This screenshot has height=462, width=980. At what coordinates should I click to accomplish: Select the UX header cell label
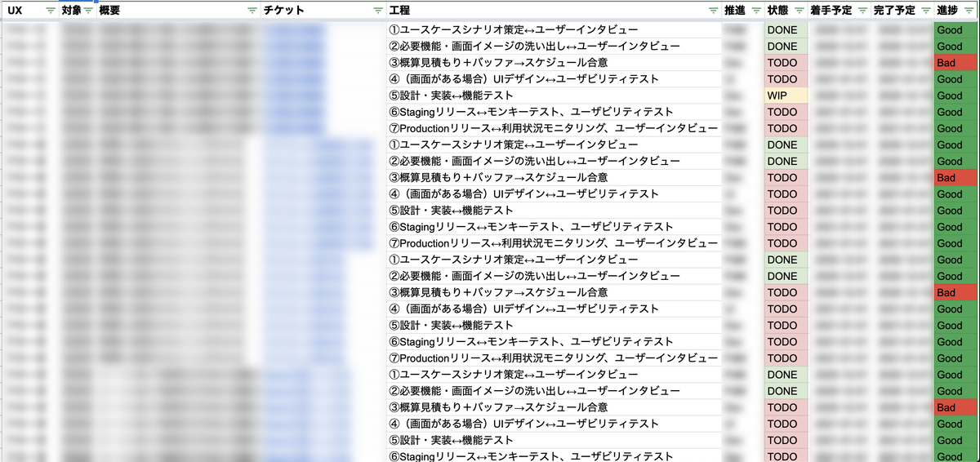click(15, 11)
